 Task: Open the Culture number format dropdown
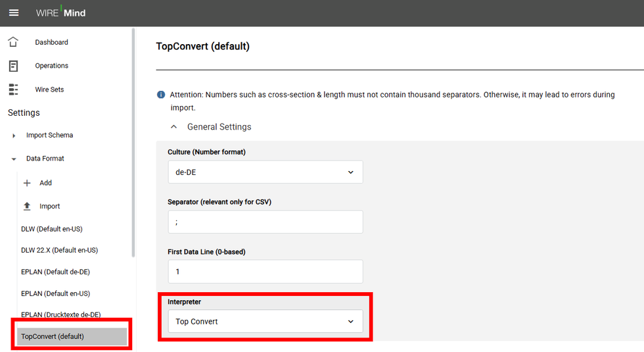265,172
